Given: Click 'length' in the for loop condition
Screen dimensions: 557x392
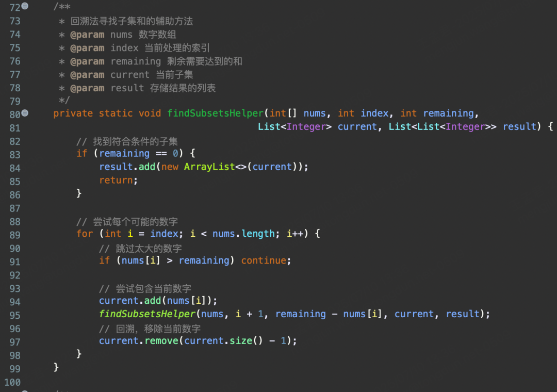Looking at the screenshot, I should [258, 234].
